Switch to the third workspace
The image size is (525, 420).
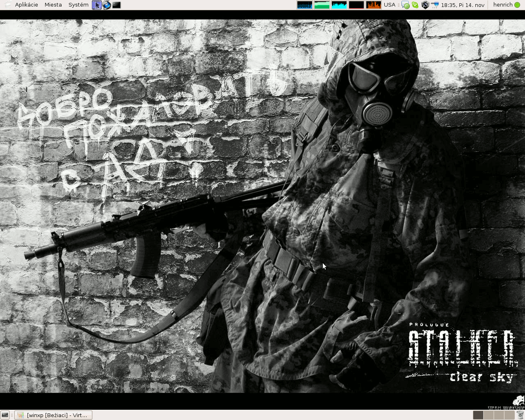point(499,415)
